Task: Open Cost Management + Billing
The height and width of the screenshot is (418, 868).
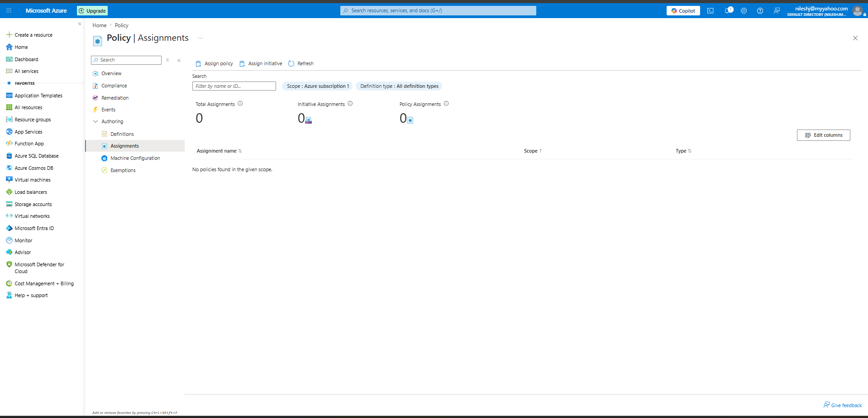Action: click(40, 283)
